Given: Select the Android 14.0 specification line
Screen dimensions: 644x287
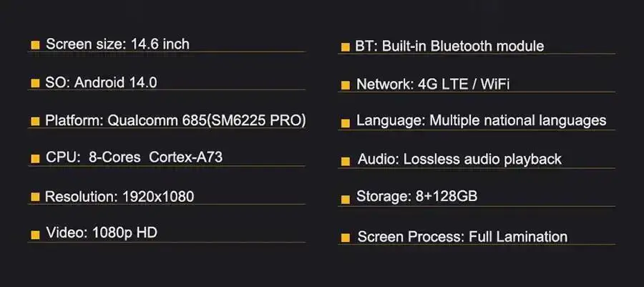Looking at the screenshot, I should [x=101, y=82].
